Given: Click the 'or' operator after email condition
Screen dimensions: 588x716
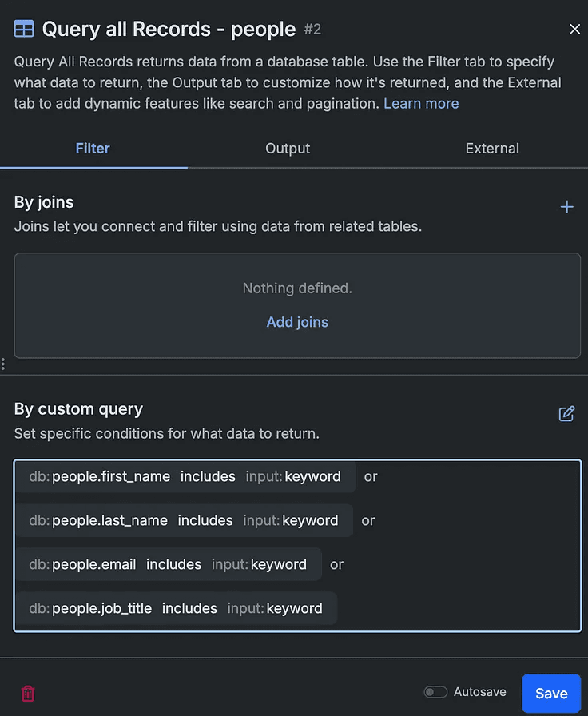Looking at the screenshot, I should click(337, 565).
